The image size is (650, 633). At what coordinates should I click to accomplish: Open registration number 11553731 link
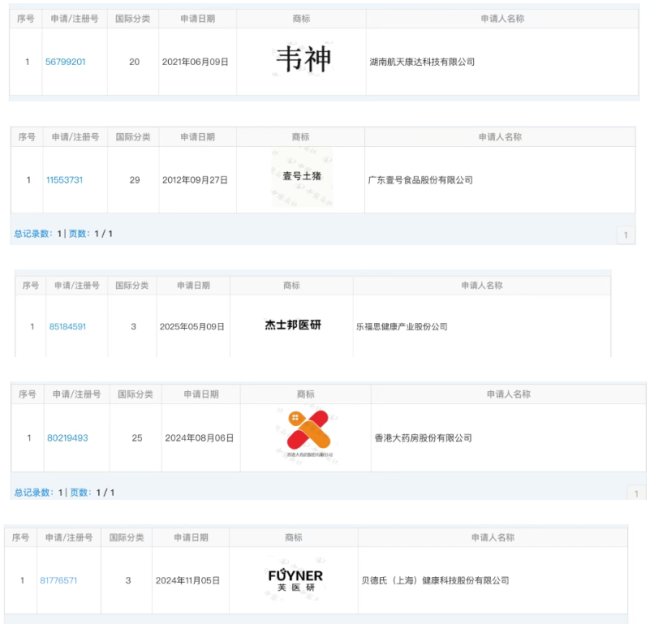pyautogui.click(x=65, y=180)
